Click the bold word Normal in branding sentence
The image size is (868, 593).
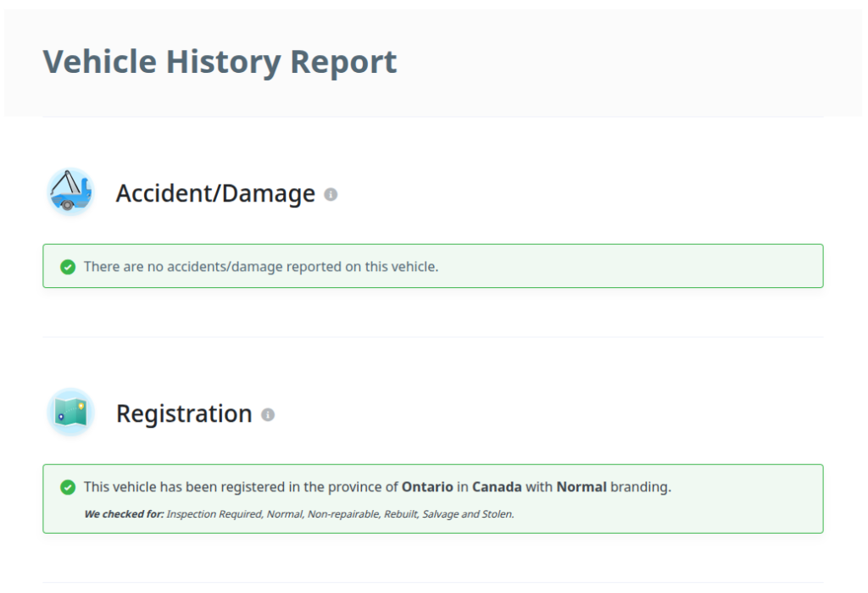click(x=581, y=487)
